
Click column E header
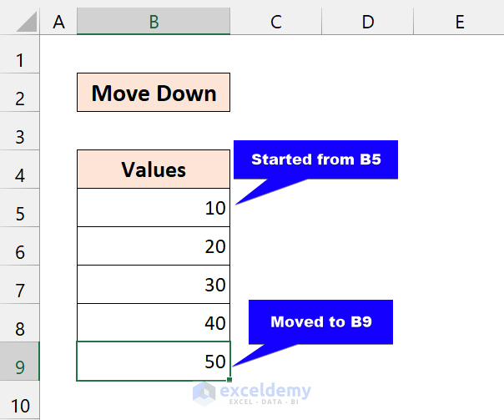coord(459,22)
